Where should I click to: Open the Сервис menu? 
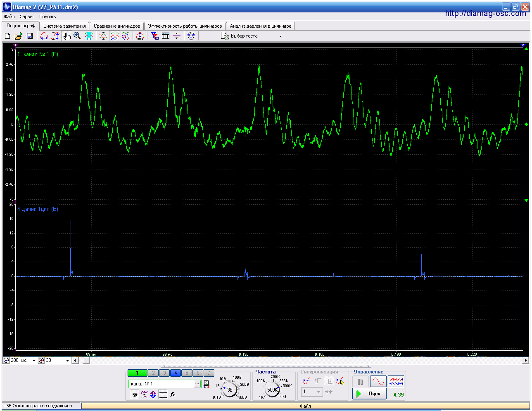tap(27, 17)
